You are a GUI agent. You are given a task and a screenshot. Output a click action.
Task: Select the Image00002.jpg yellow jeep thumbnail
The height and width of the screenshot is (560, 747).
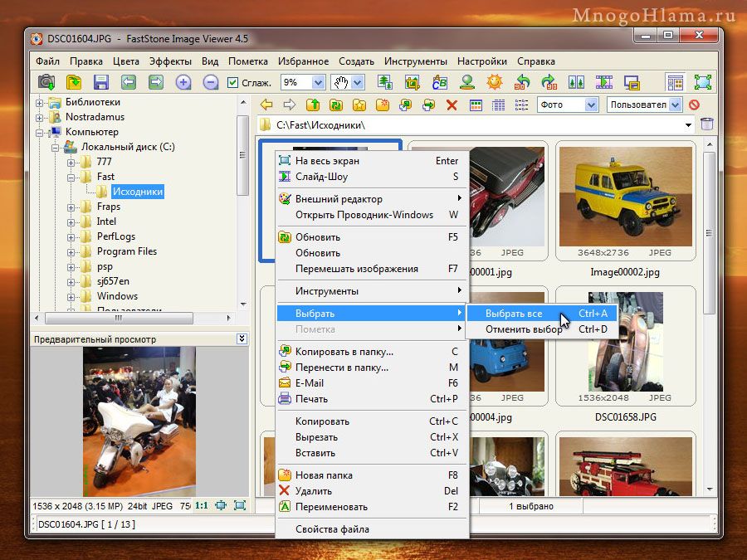(x=625, y=196)
